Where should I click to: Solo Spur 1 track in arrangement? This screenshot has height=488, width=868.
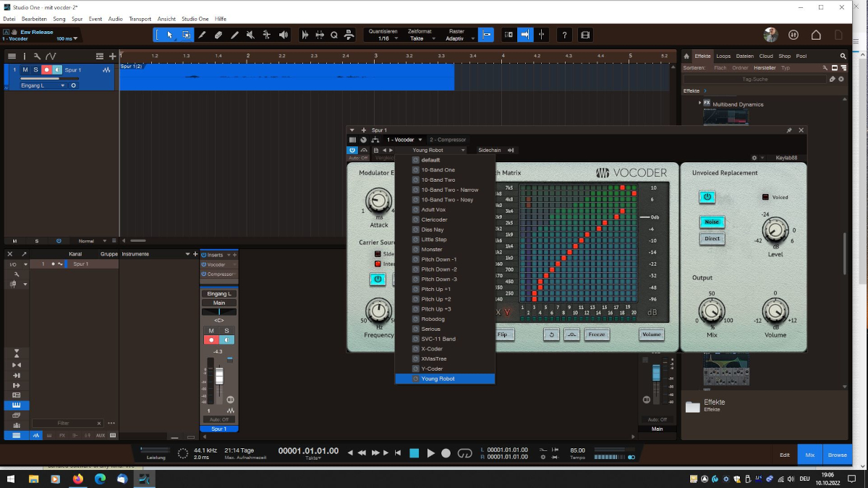[35, 70]
